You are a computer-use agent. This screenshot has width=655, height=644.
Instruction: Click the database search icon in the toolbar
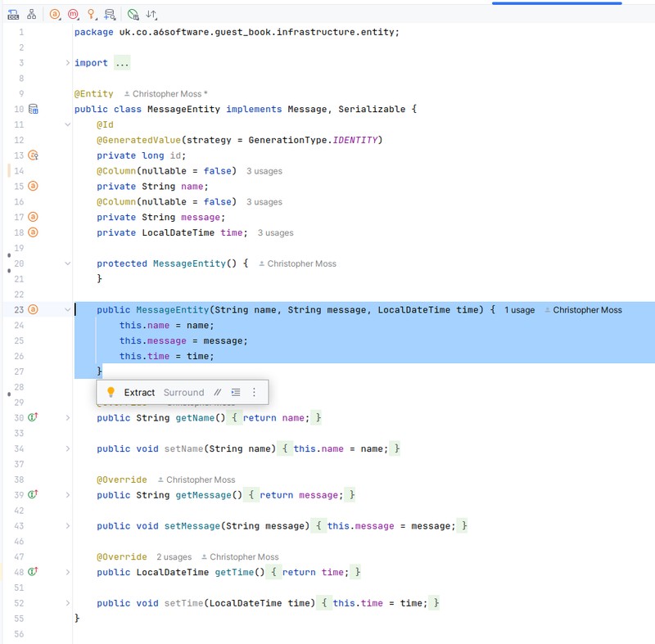[109, 13]
